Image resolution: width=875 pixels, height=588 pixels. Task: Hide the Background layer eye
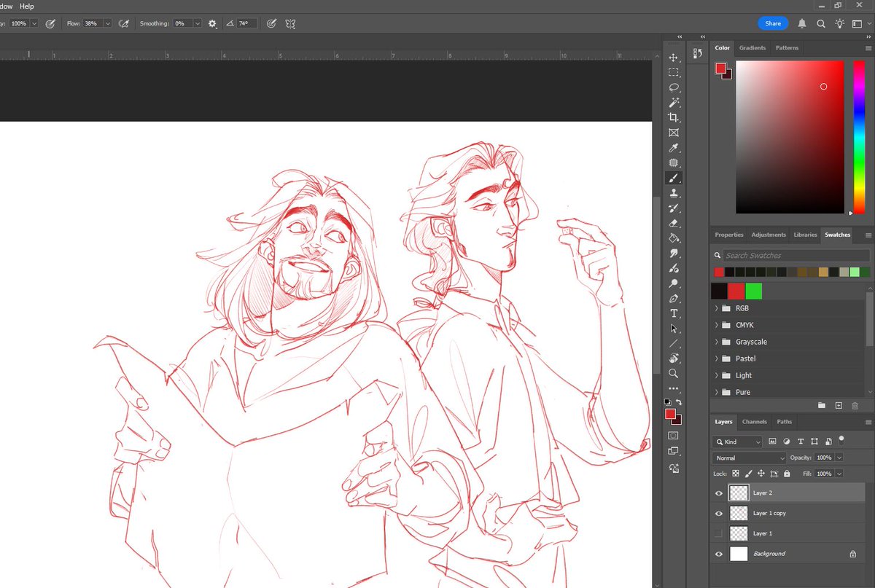tap(719, 554)
